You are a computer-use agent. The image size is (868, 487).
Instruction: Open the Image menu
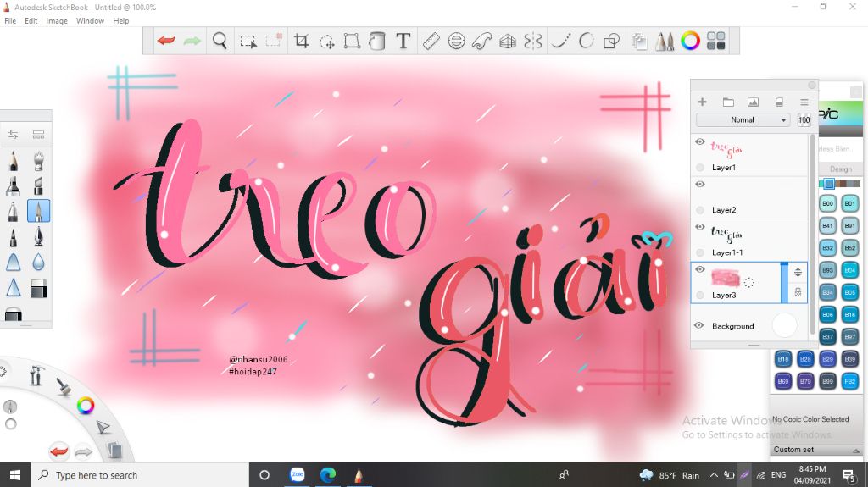tap(57, 21)
